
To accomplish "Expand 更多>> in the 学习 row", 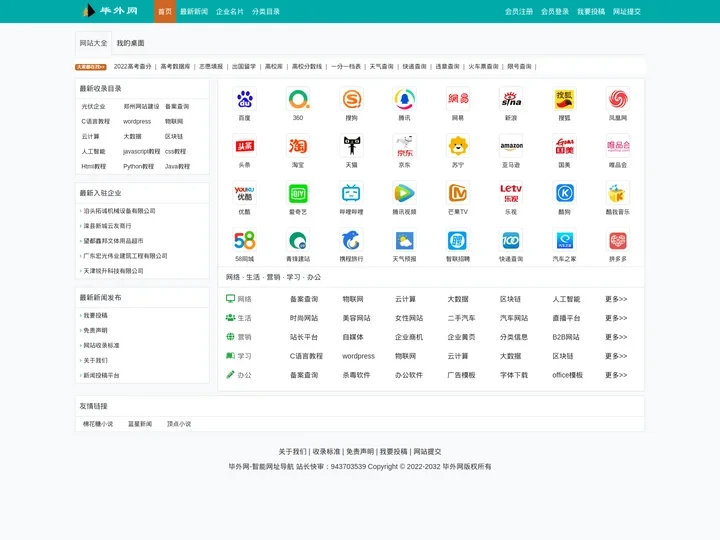I will point(616,356).
